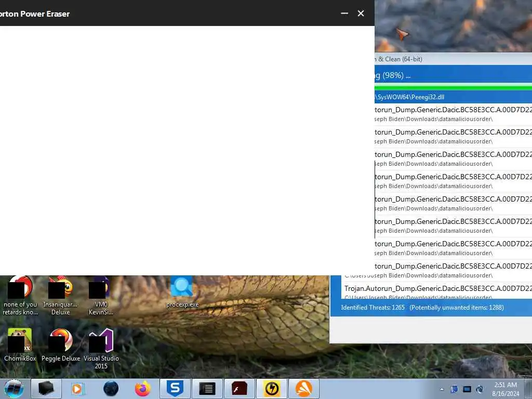
Task: Minimize the Norton Power Eraser window
Action: (344, 14)
